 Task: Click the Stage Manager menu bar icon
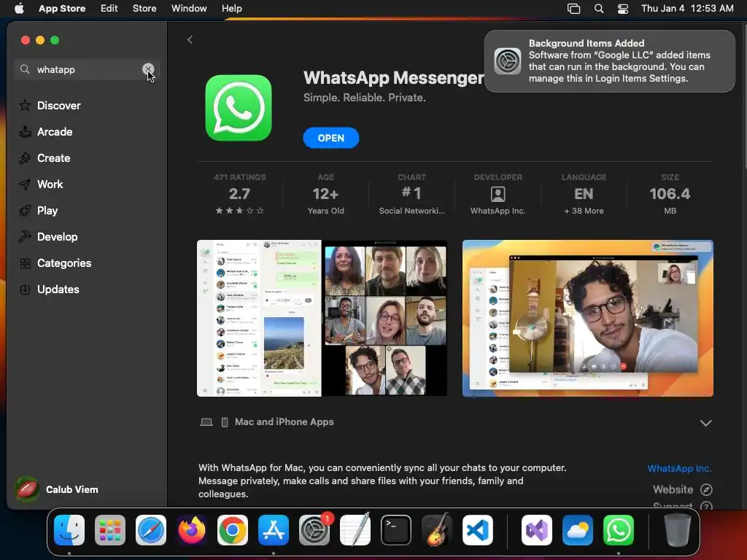pyautogui.click(x=573, y=9)
